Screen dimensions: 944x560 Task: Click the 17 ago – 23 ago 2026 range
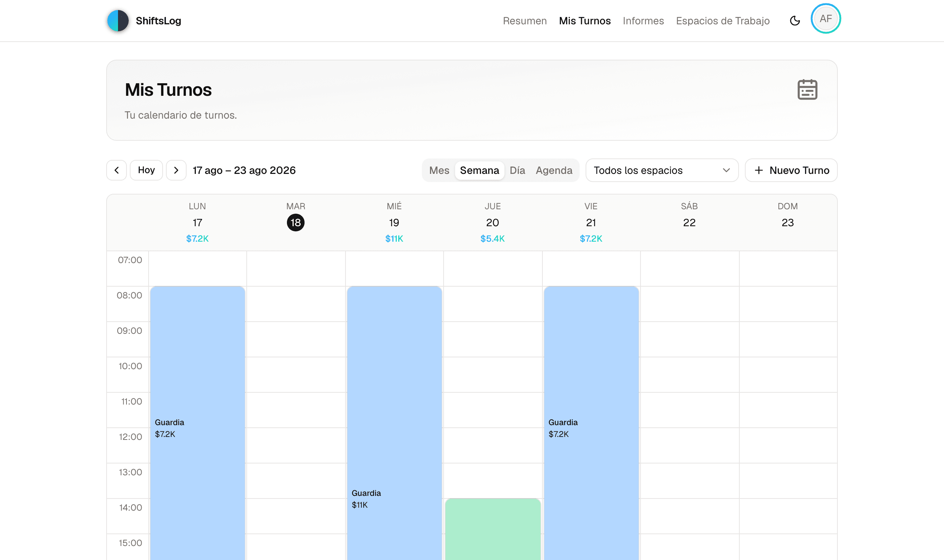pyautogui.click(x=244, y=170)
